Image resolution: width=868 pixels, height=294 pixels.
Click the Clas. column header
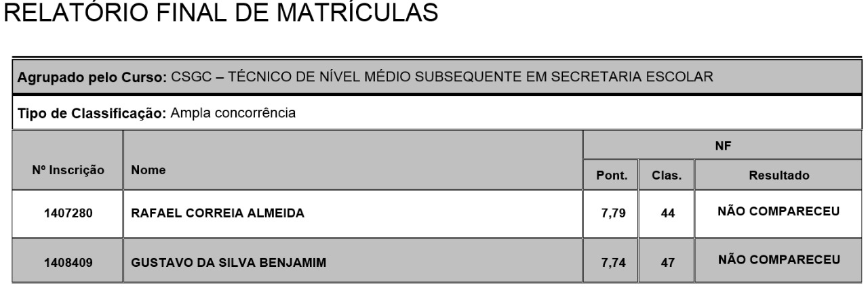click(x=666, y=174)
